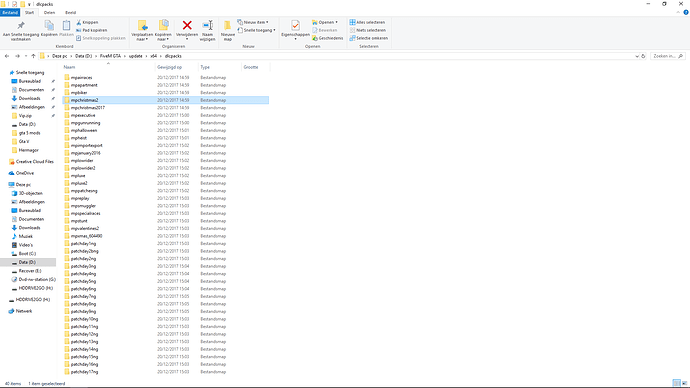Open the address bar history dropdown
Image resolution: width=690 pixels, height=388 pixels.
[637, 56]
